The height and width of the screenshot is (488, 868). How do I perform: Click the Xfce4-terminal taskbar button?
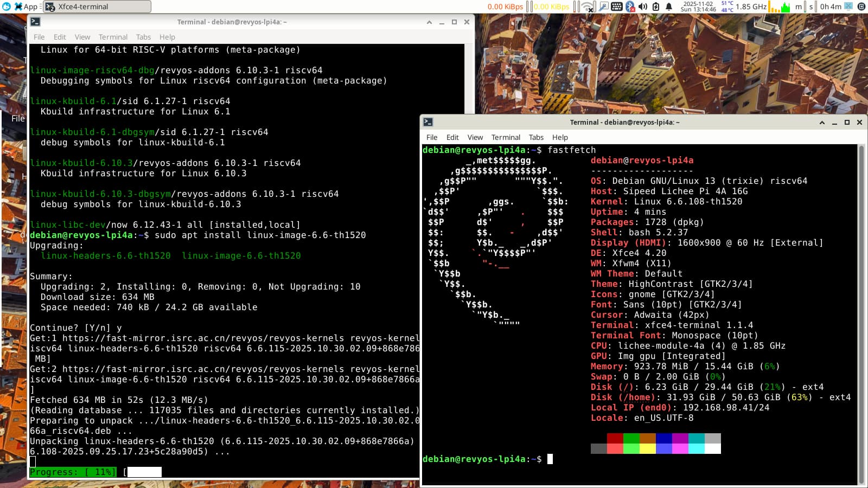tap(98, 7)
